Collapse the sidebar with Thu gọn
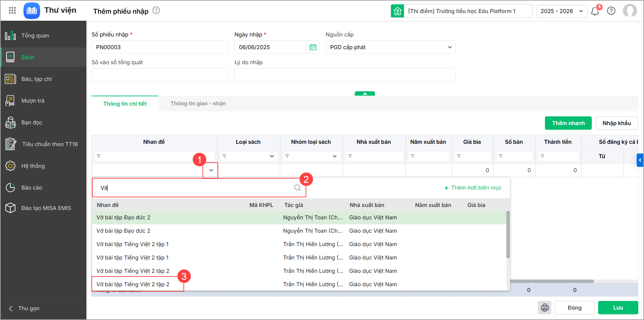The height and width of the screenshot is (320, 644). (24, 308)
